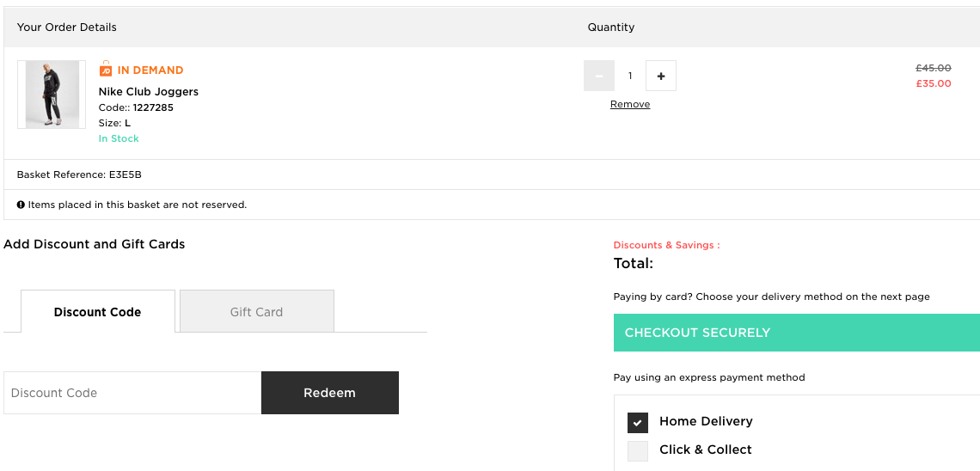Click the Home Delivery label text
This screenshot has height=471, width=980.
(x=706, y=421)
